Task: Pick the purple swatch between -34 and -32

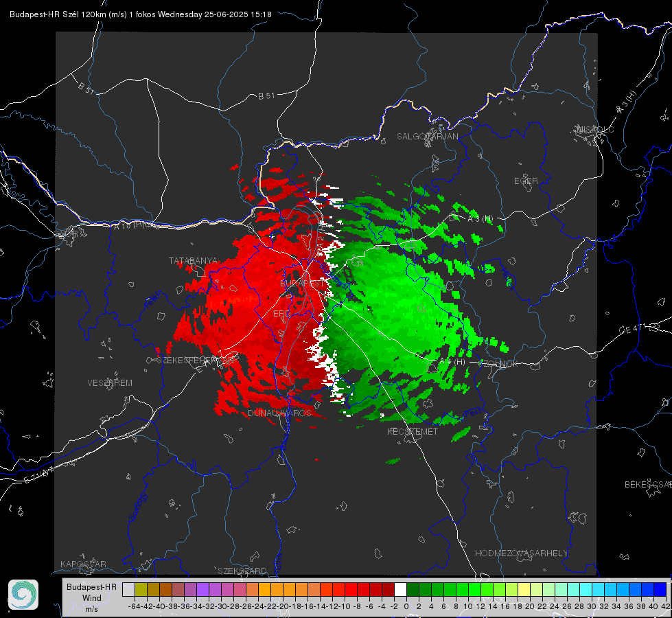Action: pos(202,589)
